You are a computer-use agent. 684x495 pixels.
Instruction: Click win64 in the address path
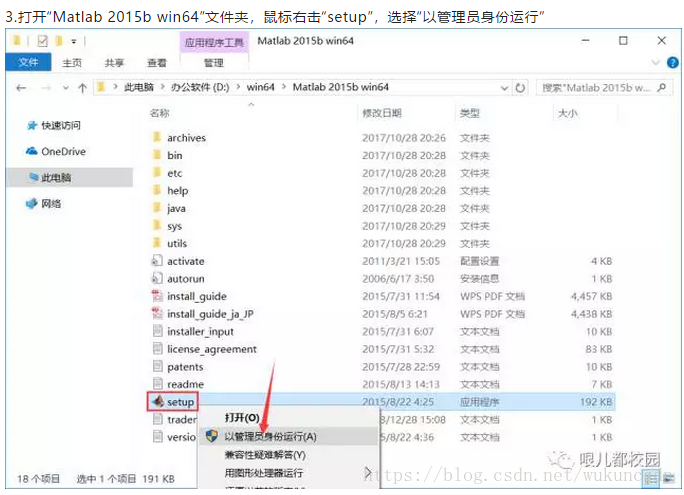click(260, 87)
